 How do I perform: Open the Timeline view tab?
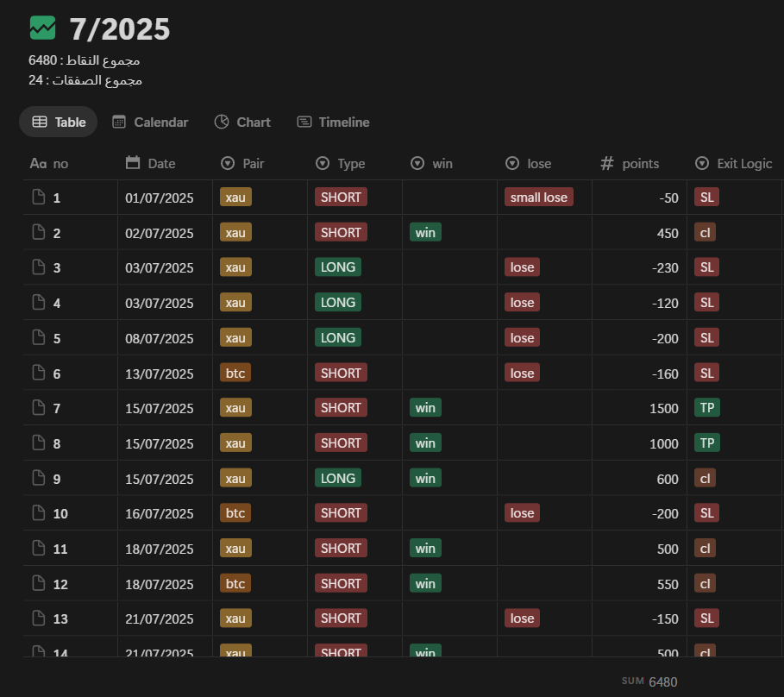pyautogui.click(x=333, y=122)
